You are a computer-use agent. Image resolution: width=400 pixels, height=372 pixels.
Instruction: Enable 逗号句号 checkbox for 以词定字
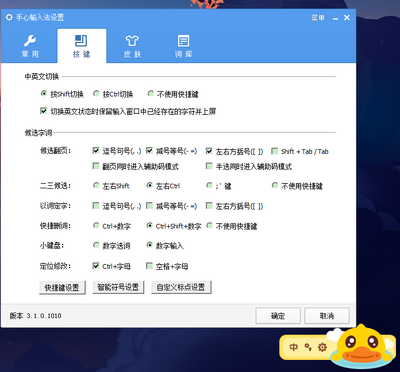pyautogui.click(x=96, y=206)
